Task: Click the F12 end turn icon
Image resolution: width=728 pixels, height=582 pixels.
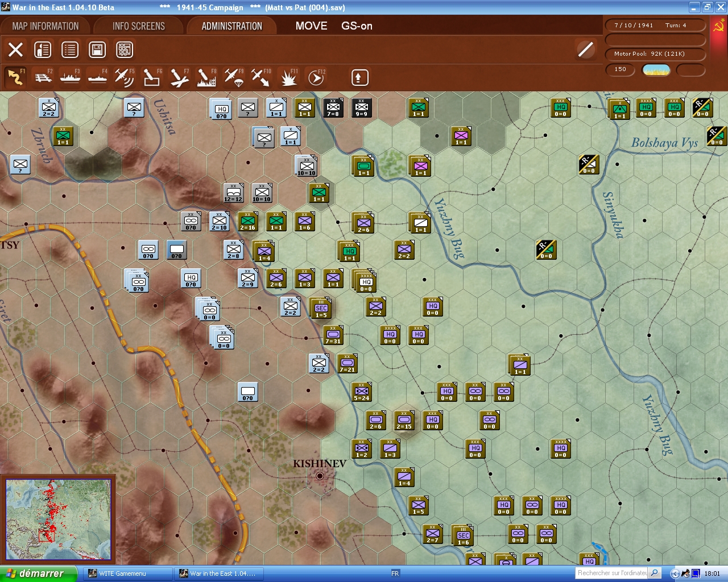Action: coord(316,77)
